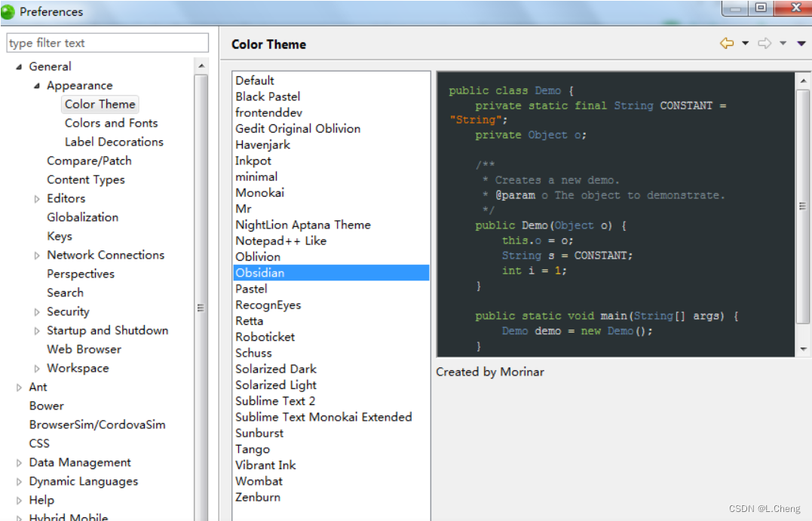Expand Startup and Shutdown
This screenshot has width=812, height=521.
tap(38, 330)
